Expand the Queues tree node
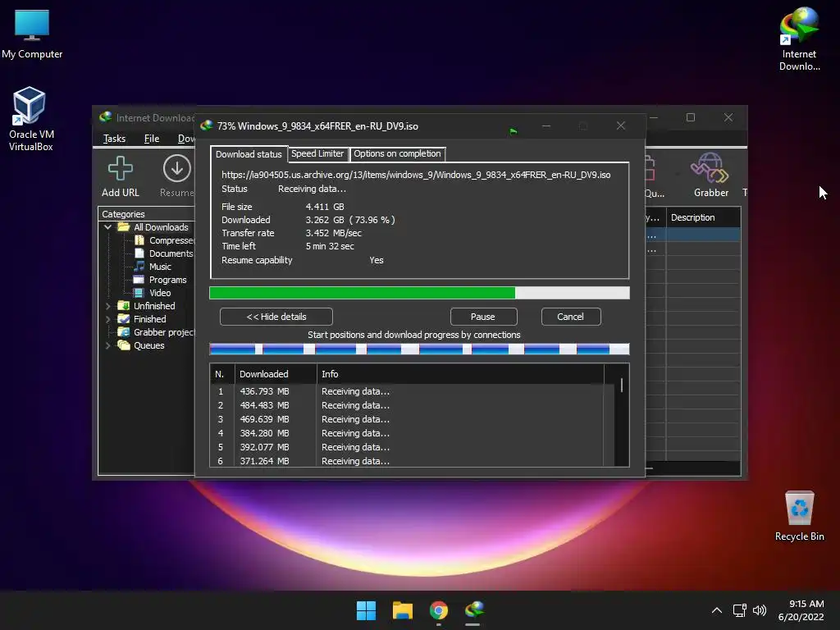 107,345
